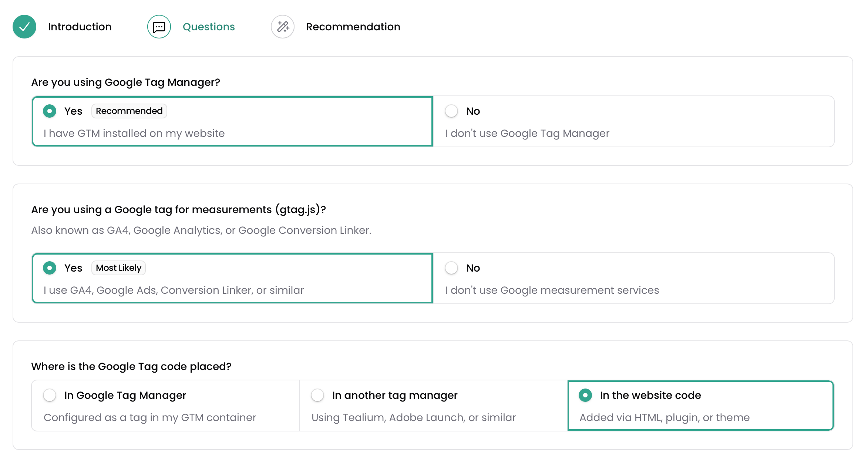Choose the In the website code radio
Viewport: 868px width, 464px height.
click(585, 395)
